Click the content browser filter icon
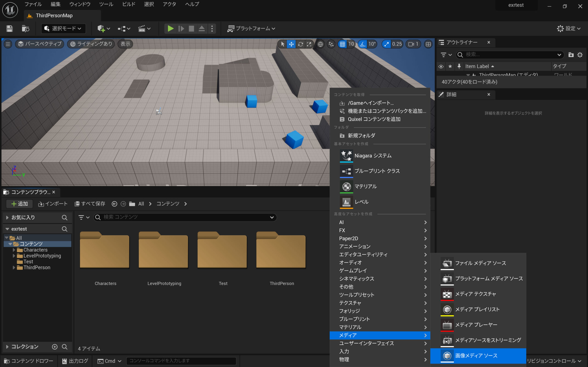This screenshot has width=588, height=367. (81, 217)
